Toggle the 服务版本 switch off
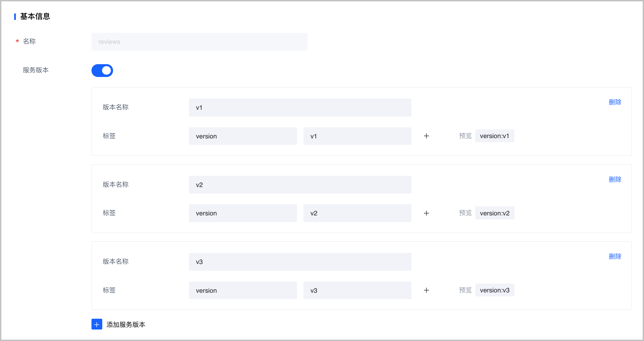The width and height of the screenshot is (644, 341). [x=102, y=71]
